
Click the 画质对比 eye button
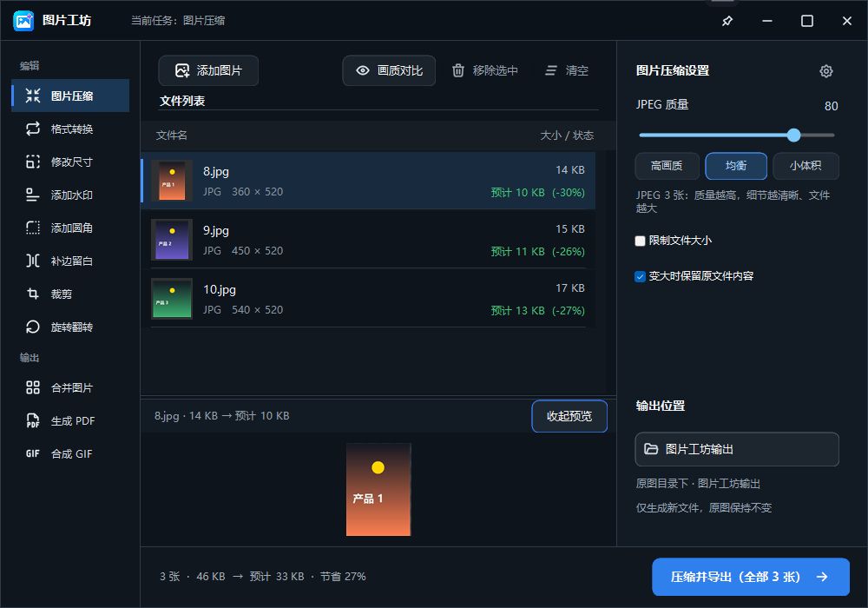389,70
